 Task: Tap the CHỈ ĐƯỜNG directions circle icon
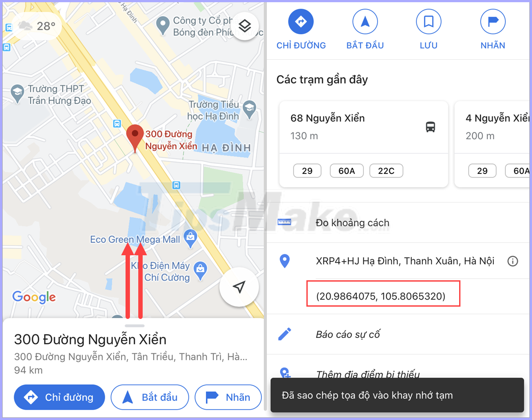point(301,22)
